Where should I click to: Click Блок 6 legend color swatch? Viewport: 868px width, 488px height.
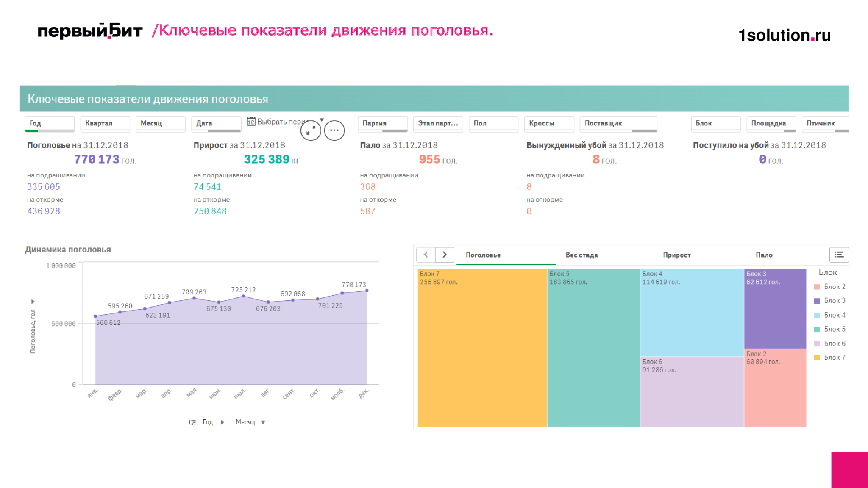click(x=817, y=344)
